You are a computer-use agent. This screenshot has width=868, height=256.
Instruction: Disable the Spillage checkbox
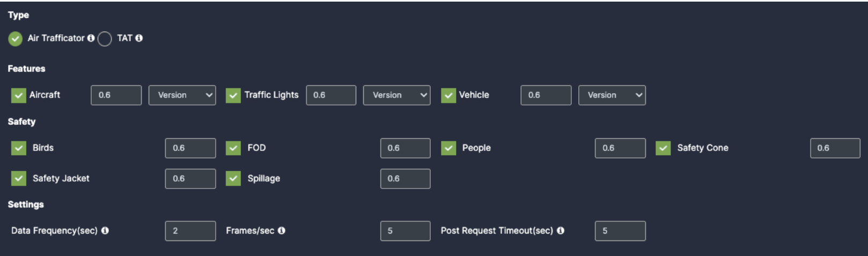(233, 178)
